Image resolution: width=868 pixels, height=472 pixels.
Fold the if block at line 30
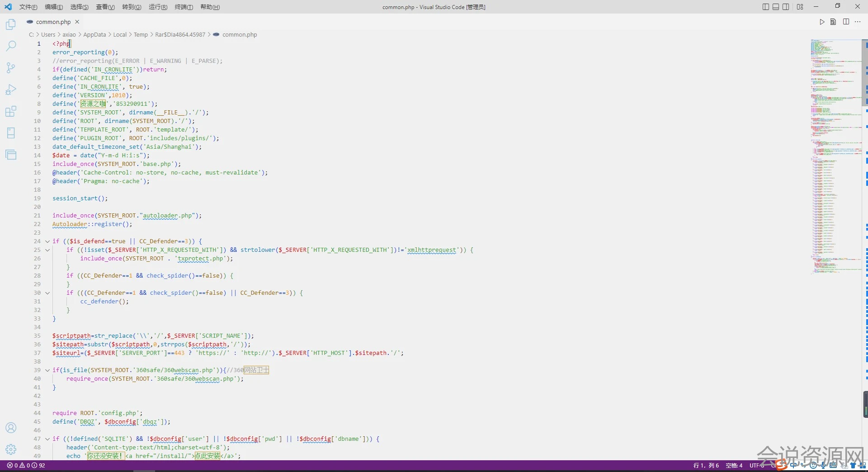pos(47,293)
